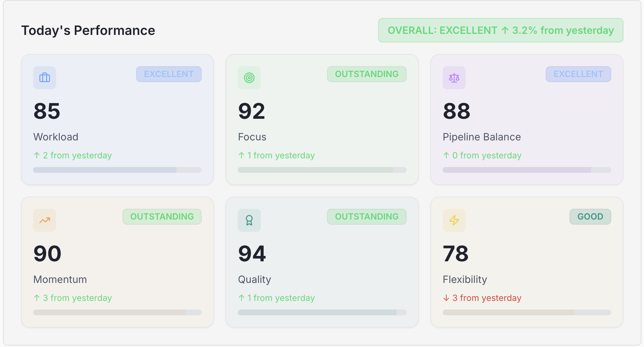Click Flexibility's down 3 from yesterday text

point(482,298)
